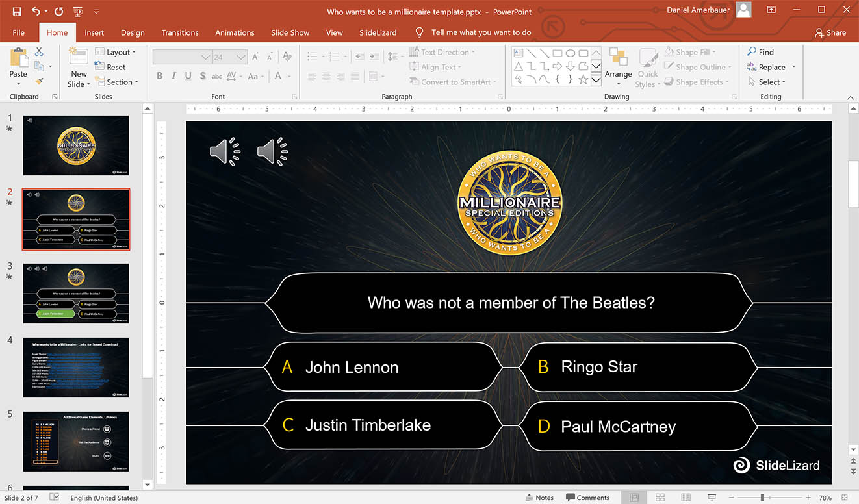The width and height of the screenshot is (859, 504).
Task: Select the rectangle shape in shapes gallery
Action: pyautogui.click(x=557, y=53)
